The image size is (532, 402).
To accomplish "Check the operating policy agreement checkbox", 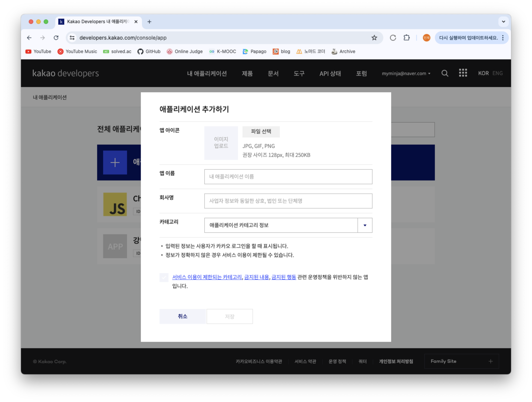I will 164,277.
